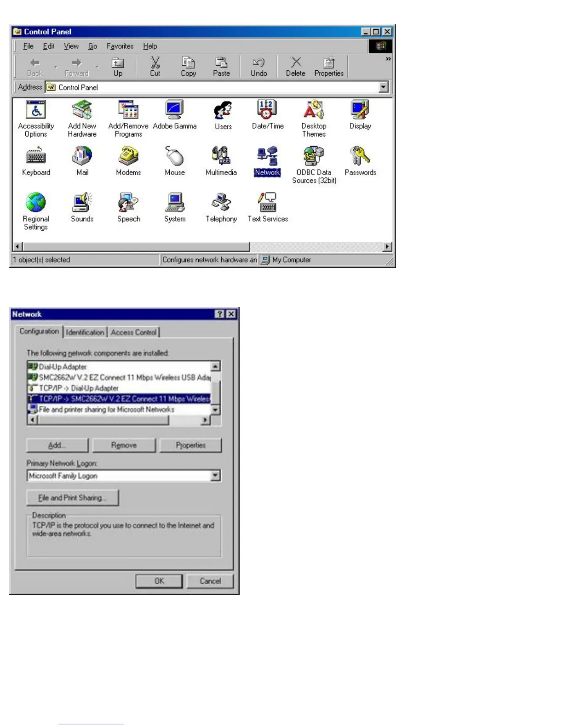Select the Mouse icon

point(175,161)
